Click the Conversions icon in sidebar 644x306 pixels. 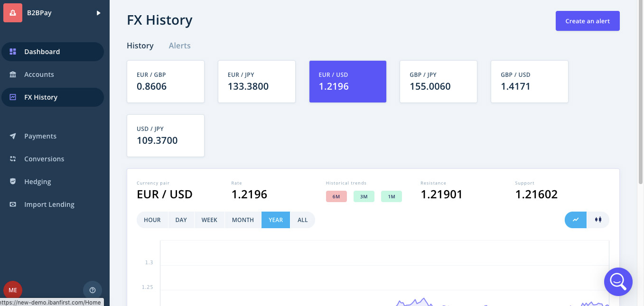click(13, 159)
